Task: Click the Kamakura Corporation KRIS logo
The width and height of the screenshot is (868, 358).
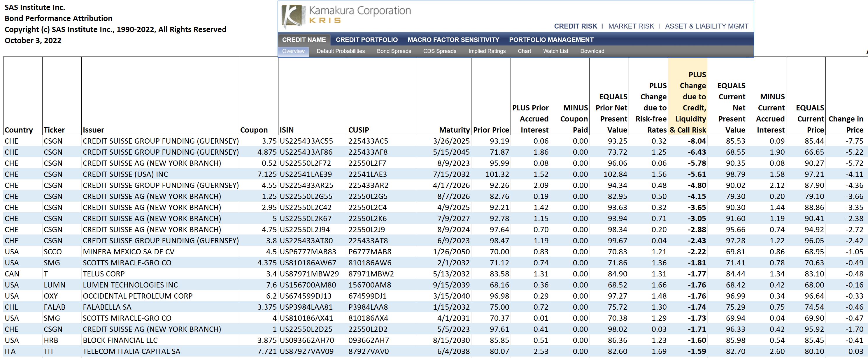Action: tap(346, 15)
